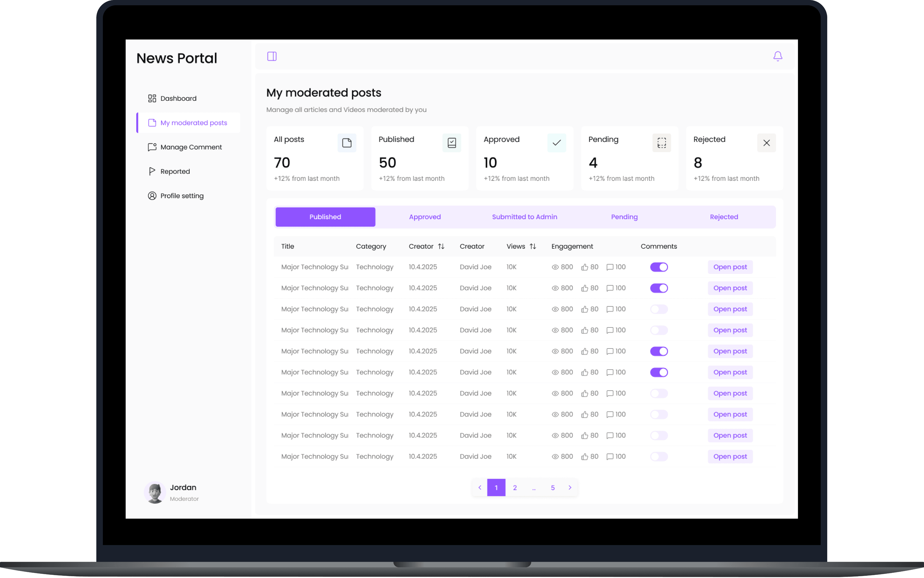
Task: Click the Pending card dashed-square icon
Action: pyautogui.click(x=661, y=143)
